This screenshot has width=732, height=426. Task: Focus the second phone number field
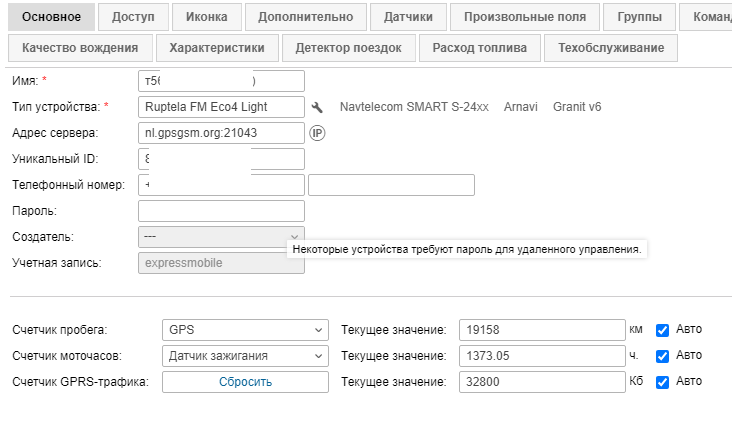(x=391, y=185)
